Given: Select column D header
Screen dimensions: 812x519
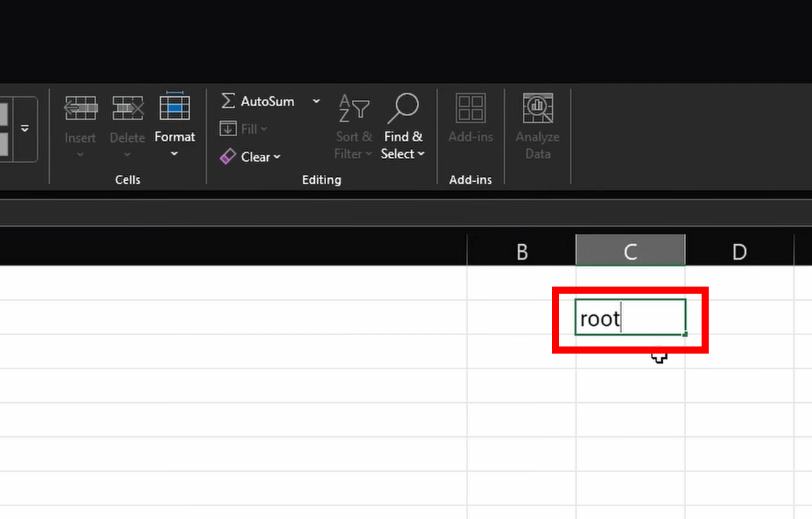Looking at the screenshot, I should (739, 252).
